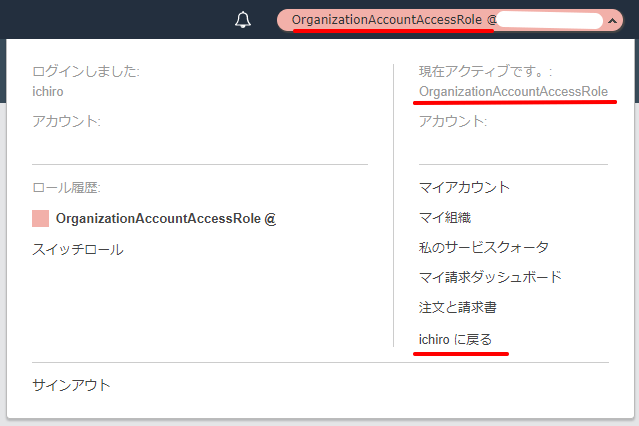Open マイ請求ダッシュボード menu entry

coord(490,277)
